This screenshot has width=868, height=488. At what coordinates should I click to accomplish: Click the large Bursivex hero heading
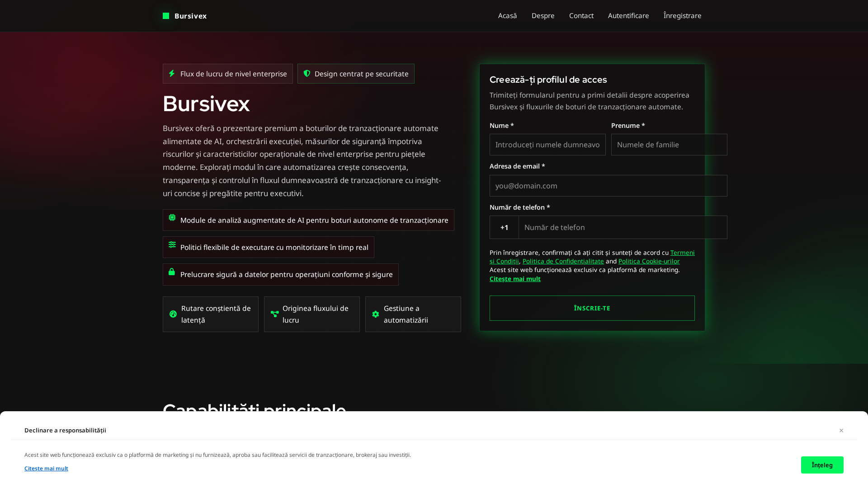(x=206, y=103)
